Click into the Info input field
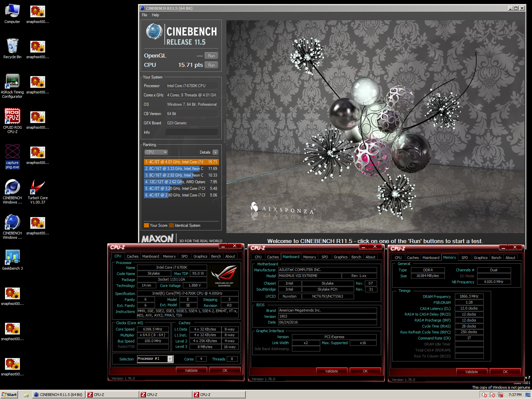This screenshot has height=399, width=532. click(x=192, y=132)
